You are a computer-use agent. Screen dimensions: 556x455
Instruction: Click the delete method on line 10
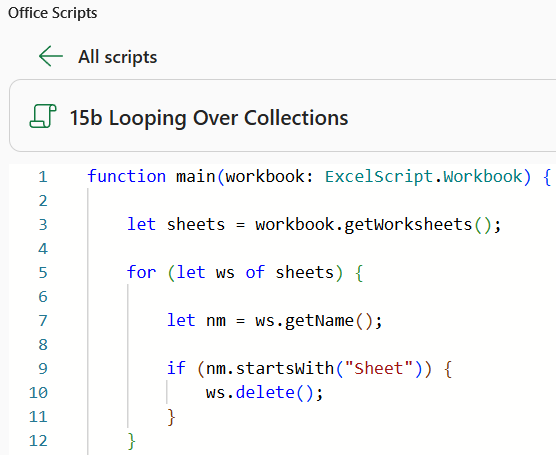265,392
